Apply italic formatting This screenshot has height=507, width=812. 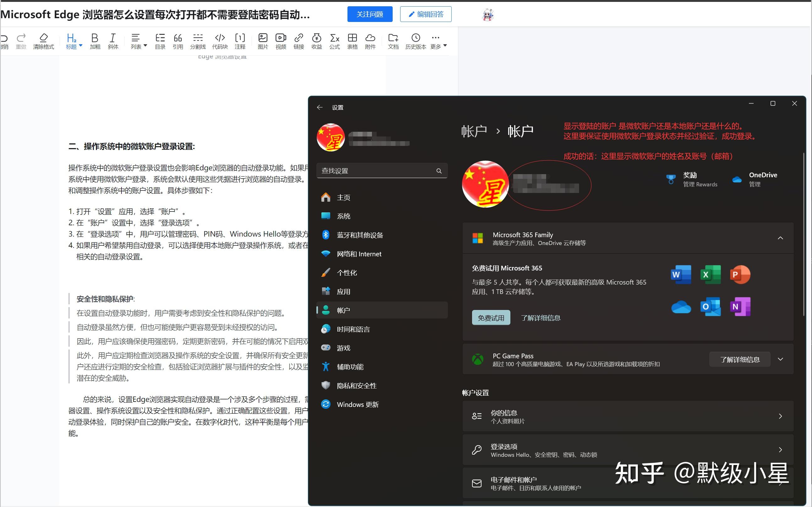click(x=113, y=40)
